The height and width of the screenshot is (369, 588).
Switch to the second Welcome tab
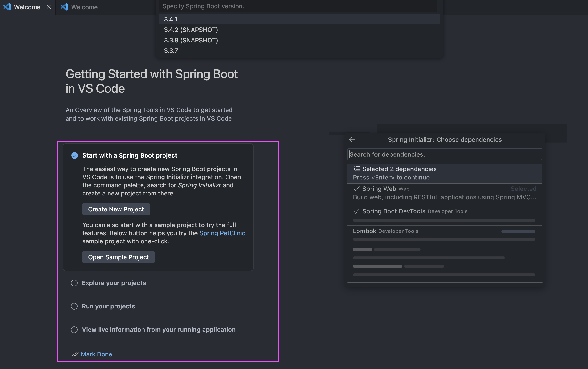point(84,7)
